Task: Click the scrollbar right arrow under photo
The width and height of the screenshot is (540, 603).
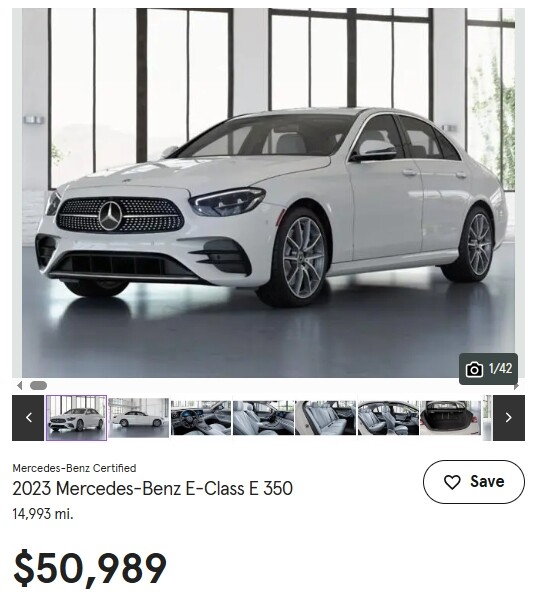Action: 517,386
